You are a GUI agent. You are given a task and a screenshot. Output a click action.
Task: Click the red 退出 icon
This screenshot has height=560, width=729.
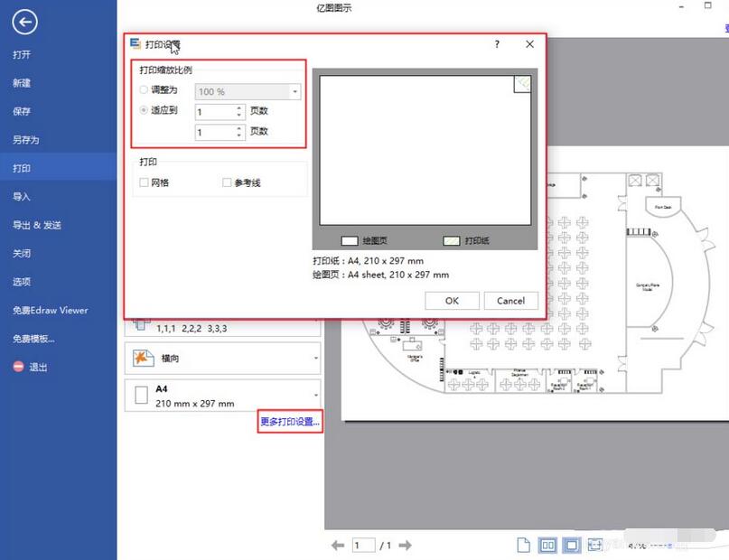tap(18, 367)
